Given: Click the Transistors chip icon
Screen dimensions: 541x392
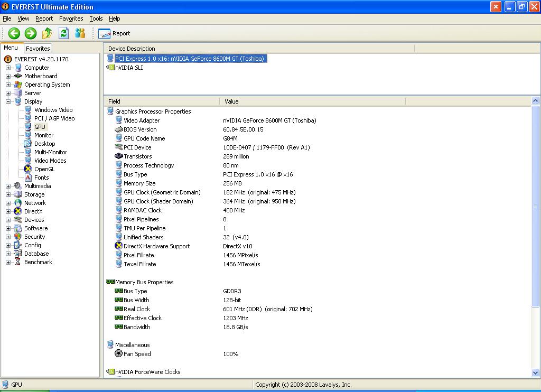Looking at the screenshot, I should click(x=119, y=156).
